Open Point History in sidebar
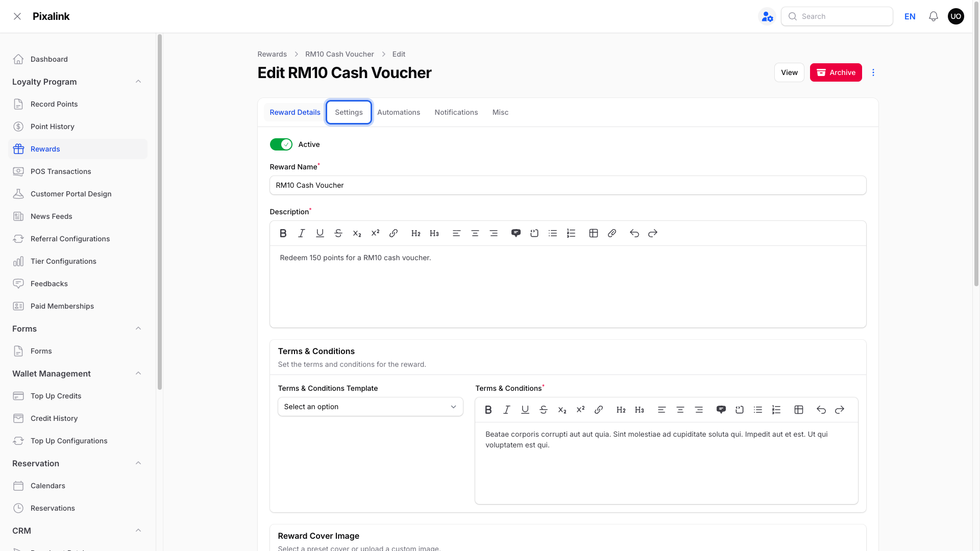Screen dimensions: 980x551 [78, 127]
